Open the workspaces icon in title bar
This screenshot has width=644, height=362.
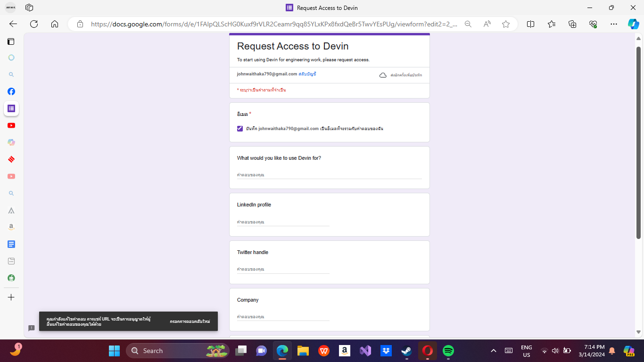coord(29,8)
